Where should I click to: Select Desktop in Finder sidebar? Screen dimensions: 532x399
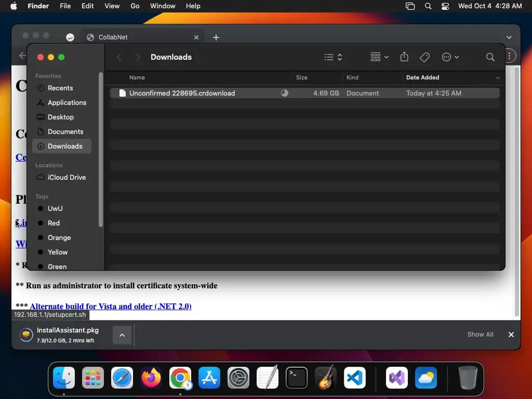[x=62, y=117]
